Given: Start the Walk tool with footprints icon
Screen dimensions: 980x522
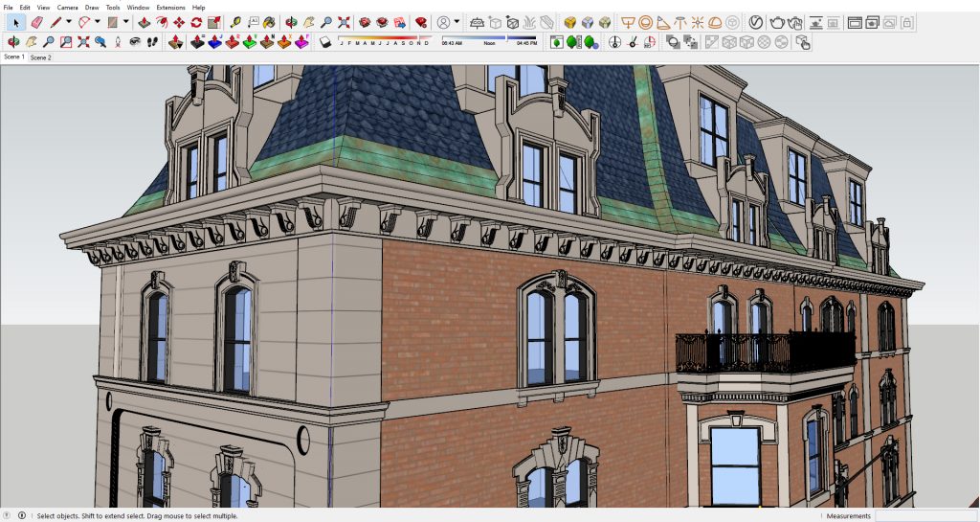Looking at the screenshot, I should pyautogui.click(x=150, y=42).
